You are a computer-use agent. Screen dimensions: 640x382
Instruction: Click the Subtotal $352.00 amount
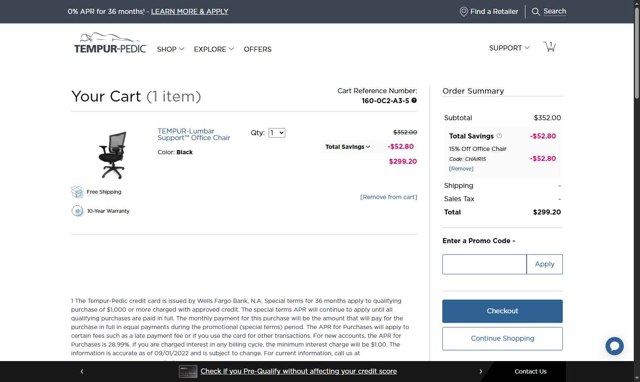[547, 118]
